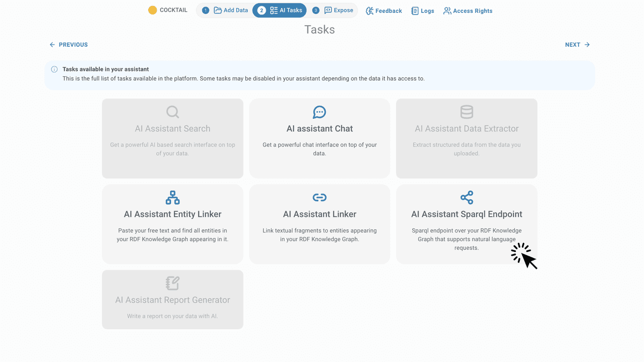The image size is (644, 362).
Task: Click 'Get a powerful AI based search' text
Action: [x=173, y=149]
